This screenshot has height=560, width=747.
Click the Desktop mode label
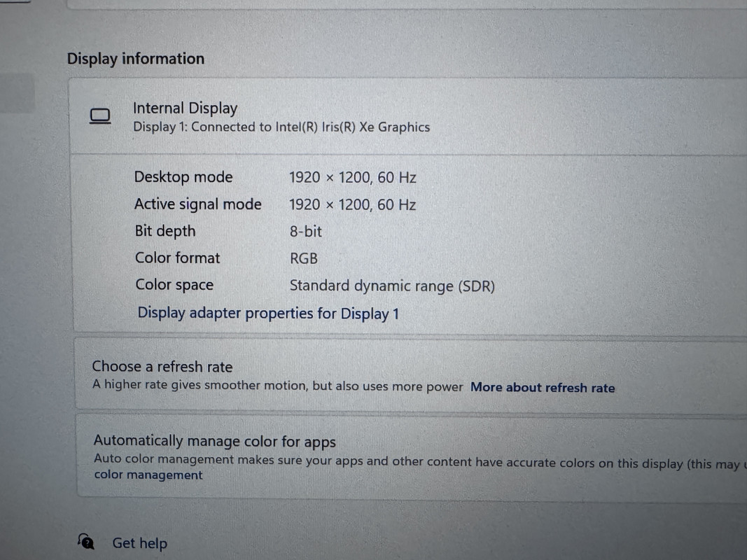[183, 177]
